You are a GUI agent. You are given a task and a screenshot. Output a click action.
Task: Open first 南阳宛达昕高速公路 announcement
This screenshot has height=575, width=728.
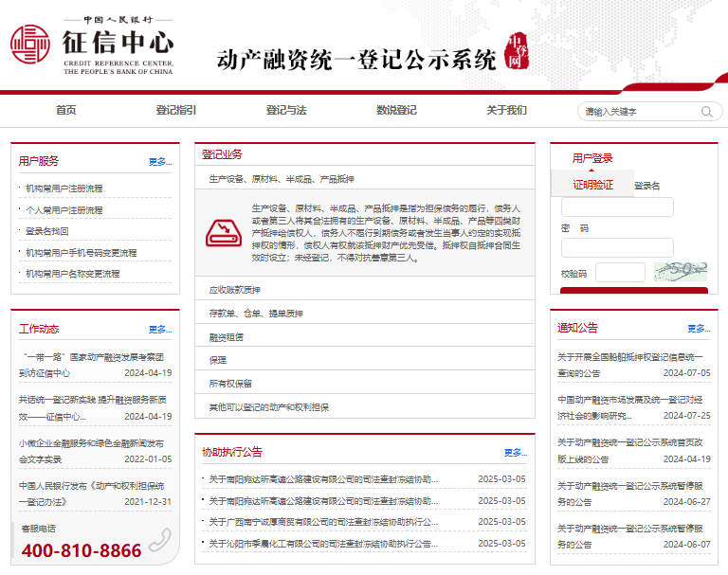(323, 479)
